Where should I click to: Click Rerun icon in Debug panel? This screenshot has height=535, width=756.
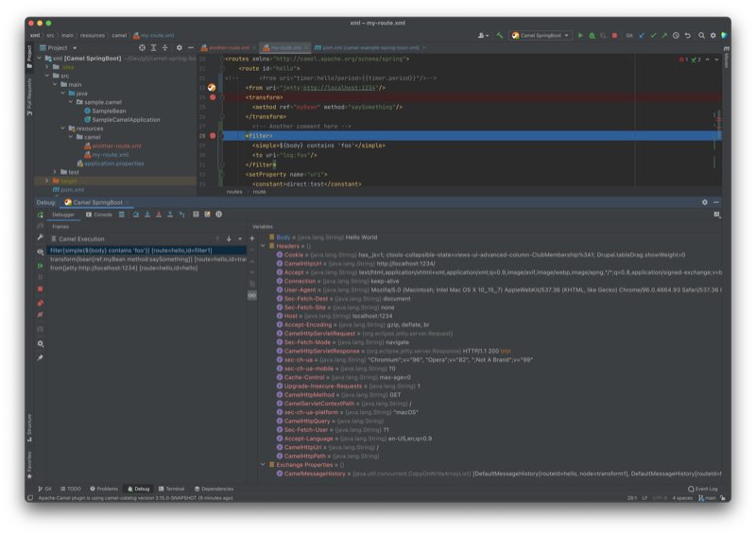pos(40,215)
